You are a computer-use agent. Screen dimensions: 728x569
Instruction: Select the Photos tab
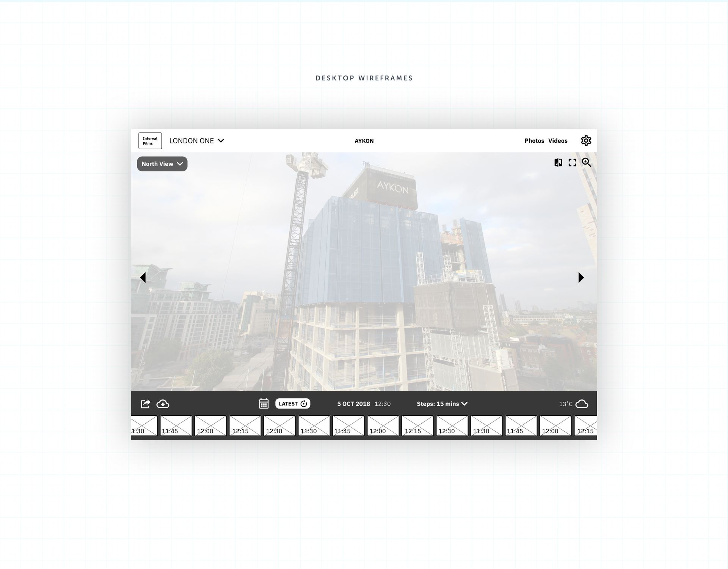[x=534, y=140]
